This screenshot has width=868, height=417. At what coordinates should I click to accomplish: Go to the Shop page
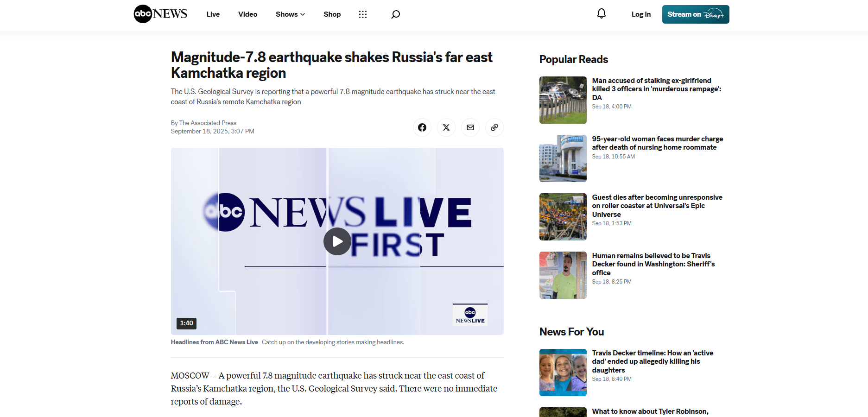pos(332,14)
